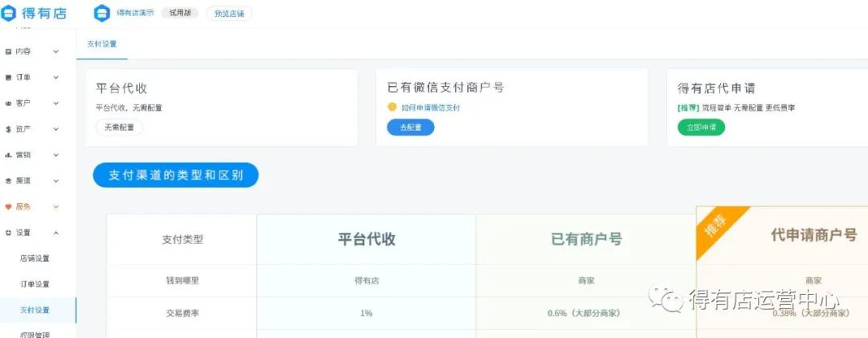This screenshot has width=868, height=338.
Task: Click the 交易费率 row label
Action: coord(182,313)
